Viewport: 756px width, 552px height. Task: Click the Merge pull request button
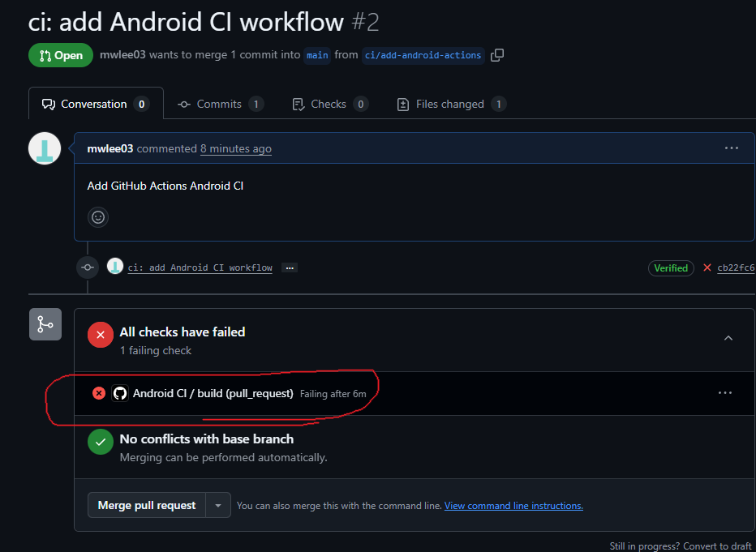tap(147, 505)
